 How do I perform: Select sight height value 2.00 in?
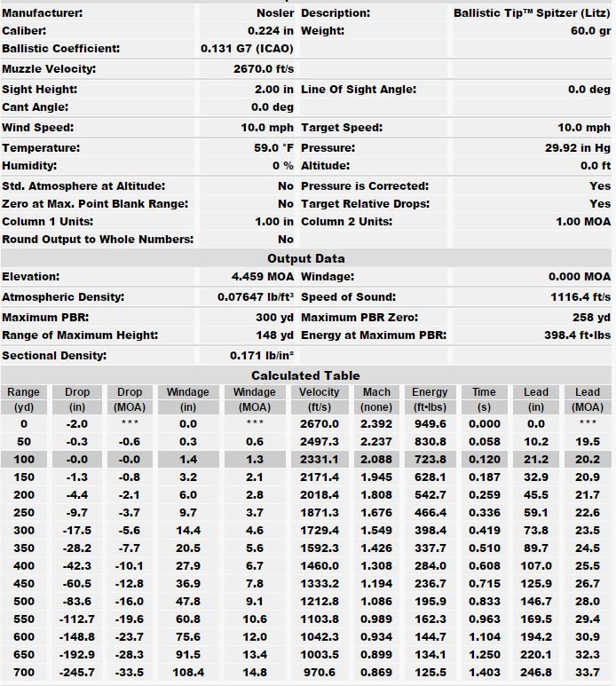tap(274, 90)
